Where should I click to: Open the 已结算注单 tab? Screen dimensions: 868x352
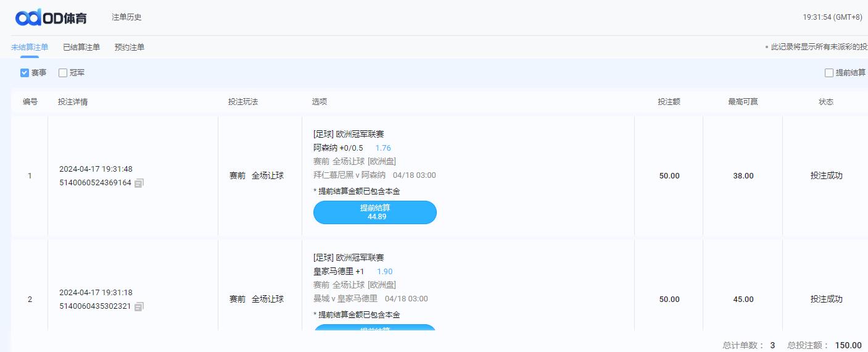(x=81, y=47)
